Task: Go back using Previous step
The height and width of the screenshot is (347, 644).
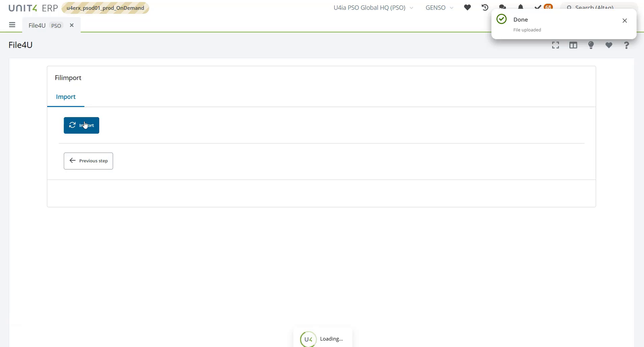Action: 88,161
